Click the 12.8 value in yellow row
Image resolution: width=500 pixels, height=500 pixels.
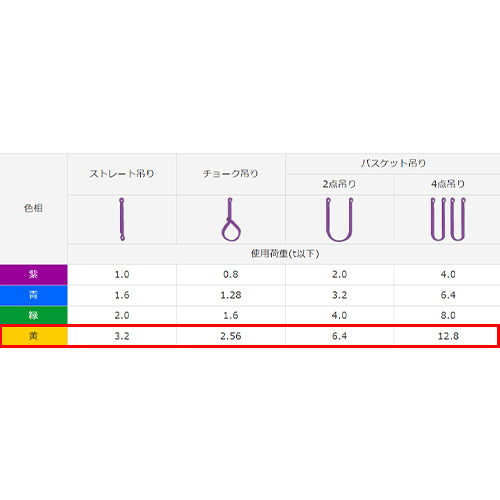(x=448, y=336)
